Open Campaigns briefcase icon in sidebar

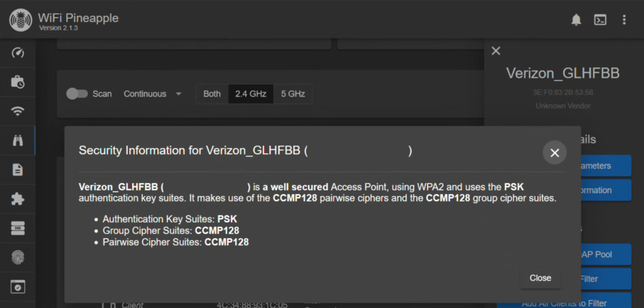click(18, 82)
